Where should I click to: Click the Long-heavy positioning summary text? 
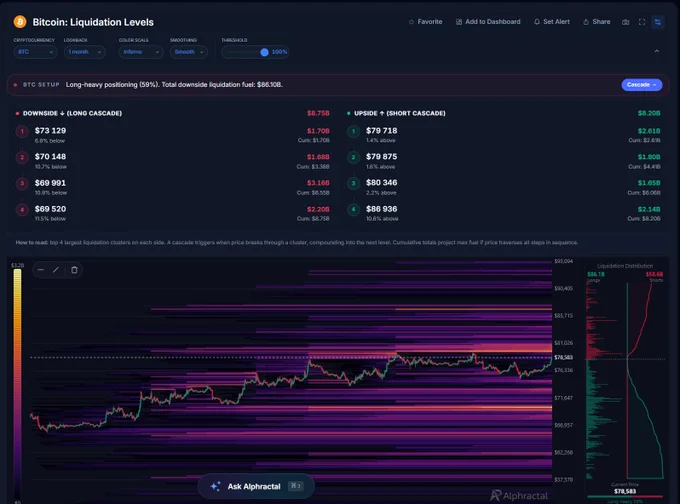coord(174,85)
